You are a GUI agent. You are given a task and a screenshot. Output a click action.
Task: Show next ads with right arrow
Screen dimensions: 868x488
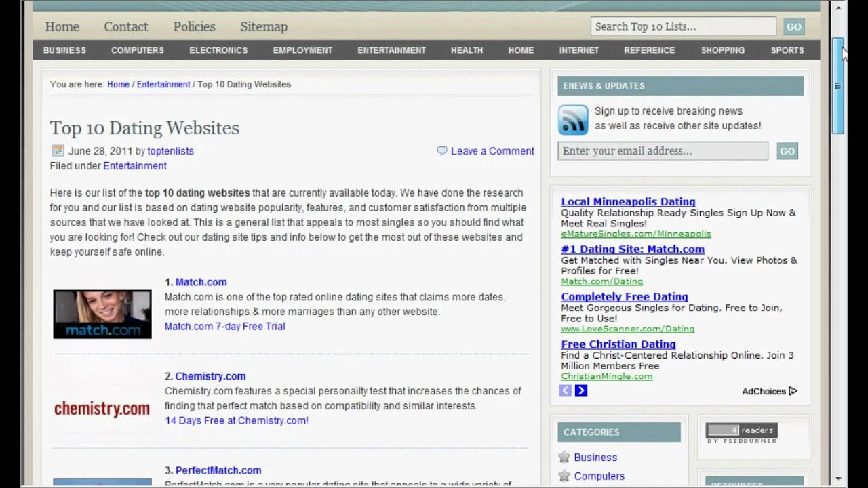pos(581,390)
